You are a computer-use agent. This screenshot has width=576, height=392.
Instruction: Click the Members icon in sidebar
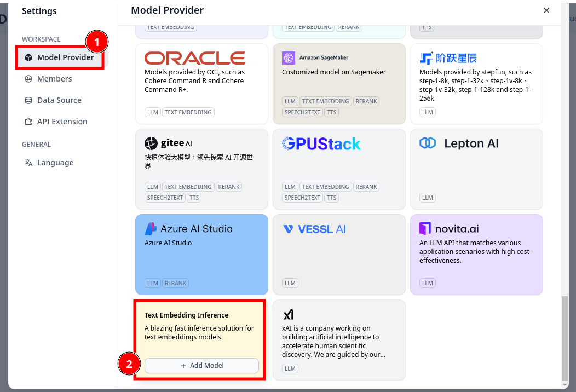point(28,79)
